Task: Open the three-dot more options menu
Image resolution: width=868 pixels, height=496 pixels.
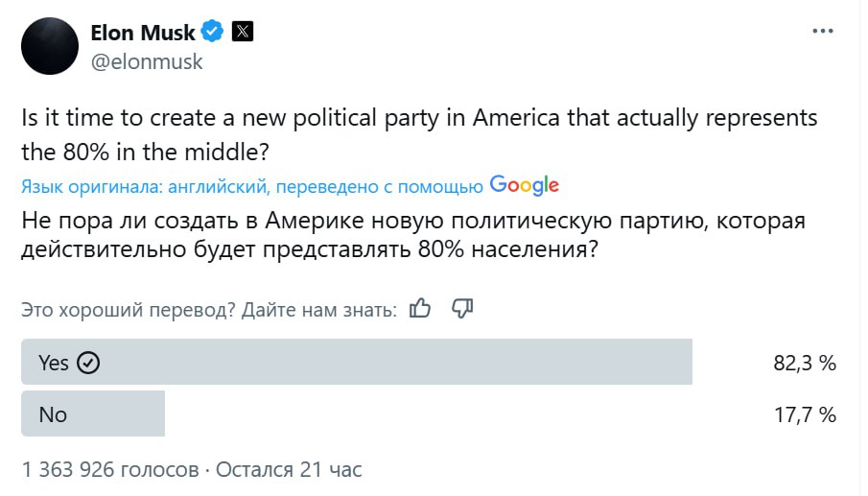Action: click(x=822, y=31)
